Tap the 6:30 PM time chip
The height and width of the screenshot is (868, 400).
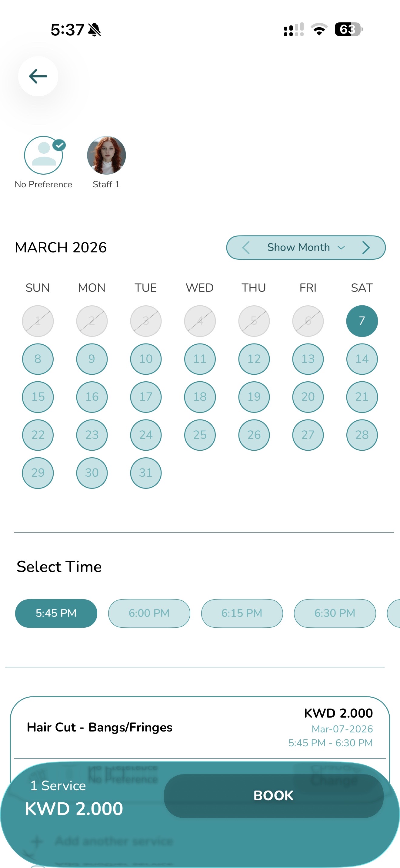[335, 613]
